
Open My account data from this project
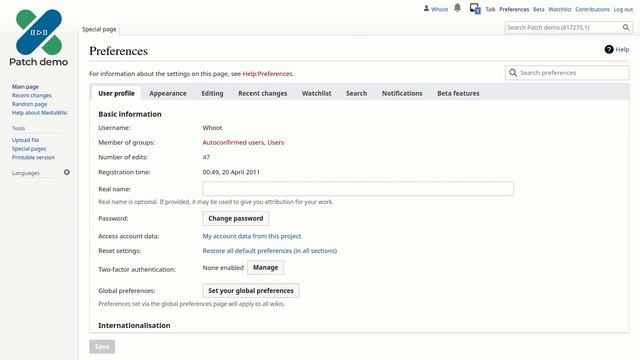[251, 236]
